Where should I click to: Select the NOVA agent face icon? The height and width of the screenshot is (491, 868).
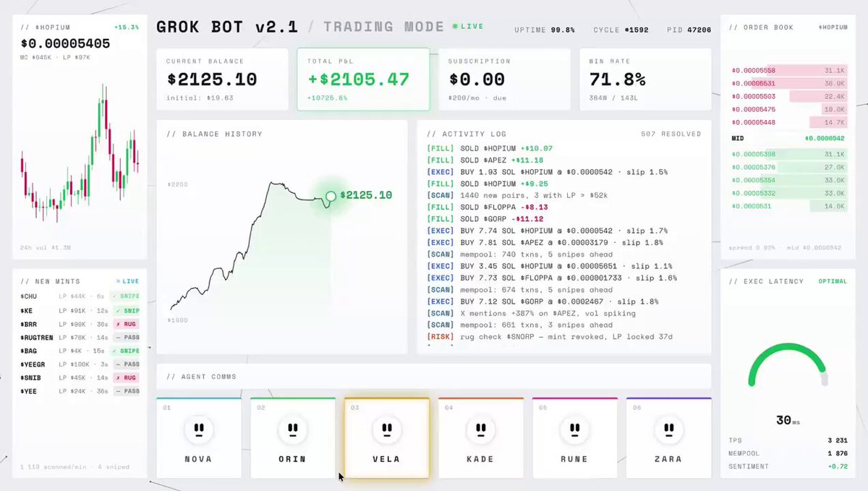pyautogui.click(x=198, y=430)
